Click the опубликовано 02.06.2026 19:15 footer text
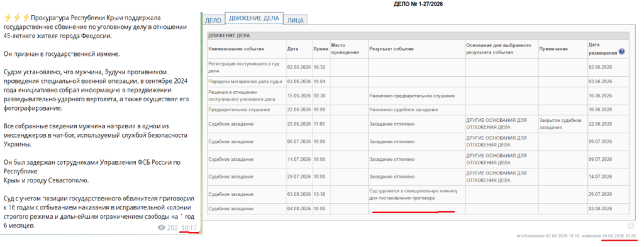The height and width of the screenshot is (247, 644). (548, 236)
